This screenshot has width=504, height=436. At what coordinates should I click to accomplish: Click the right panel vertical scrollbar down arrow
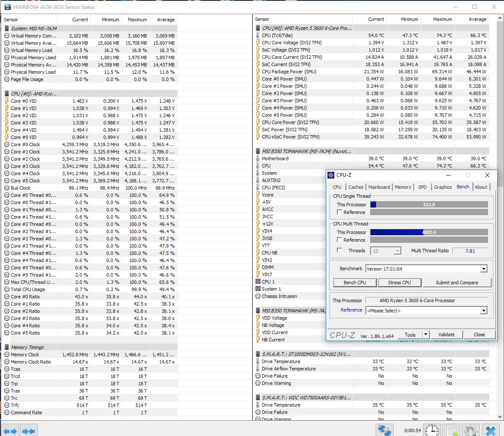click(500, 416)
